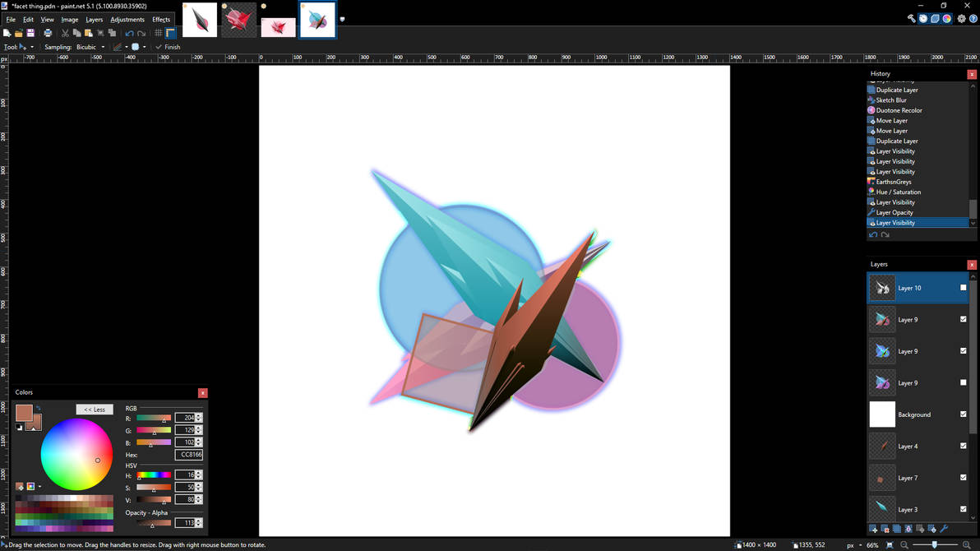Switch to red shard image thumbnail on checkerboard
Viewport: 980px width, 551px height.
coord(238,20)
